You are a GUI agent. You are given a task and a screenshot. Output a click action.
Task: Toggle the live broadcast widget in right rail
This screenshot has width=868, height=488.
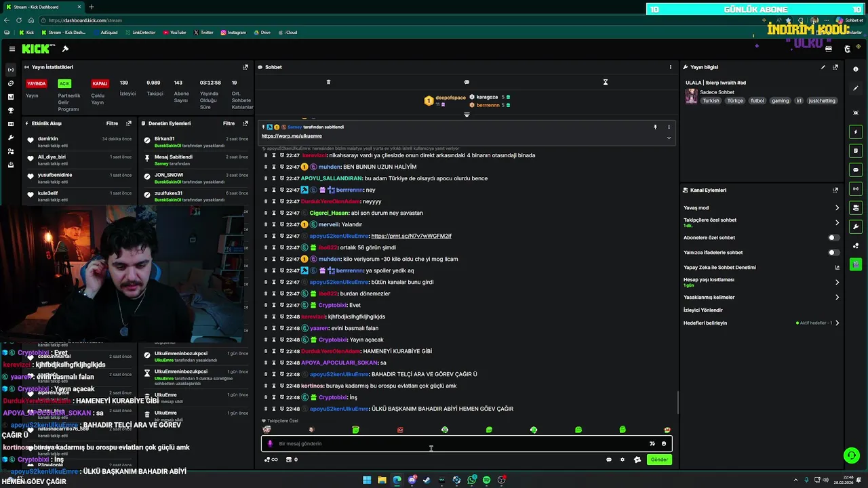tap(856, 188)
